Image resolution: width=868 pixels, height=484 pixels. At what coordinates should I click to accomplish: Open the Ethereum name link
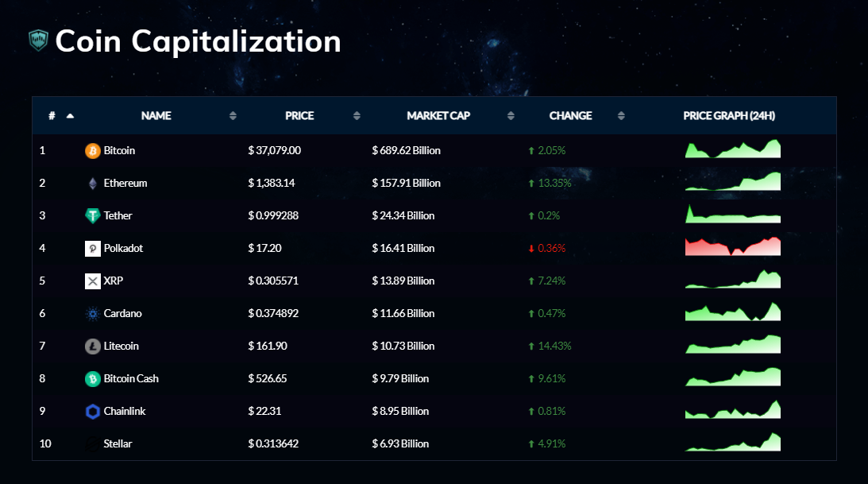point(125,184)
